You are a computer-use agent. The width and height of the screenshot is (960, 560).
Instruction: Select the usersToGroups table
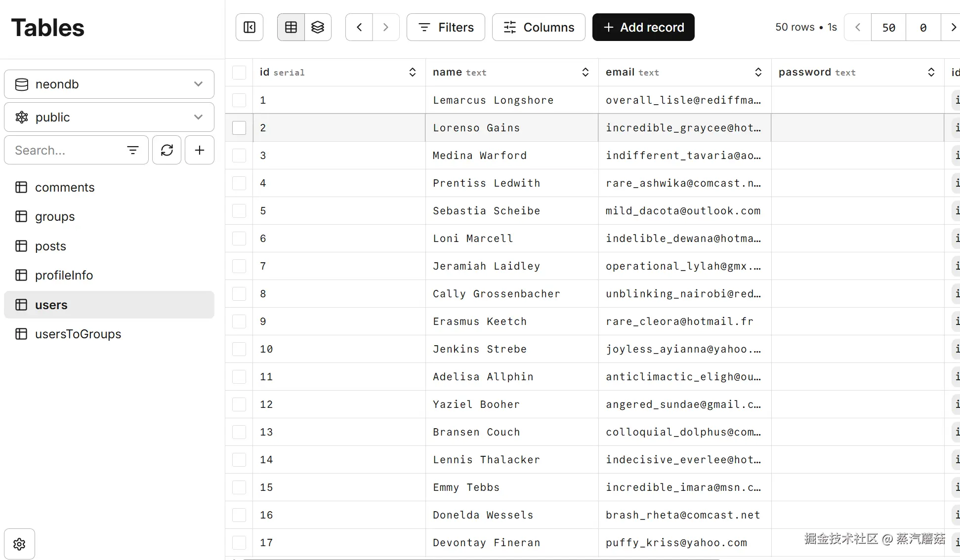pos(78,334)
